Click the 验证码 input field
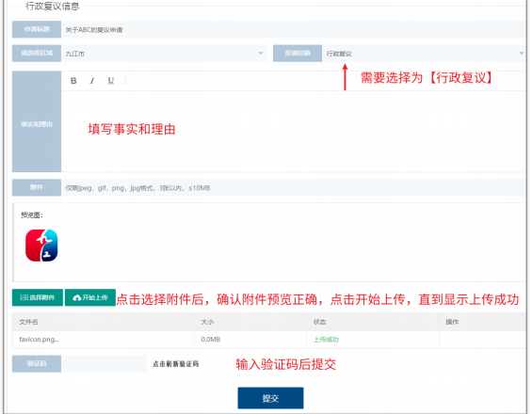Screen dimensions: 532x414 104,363
